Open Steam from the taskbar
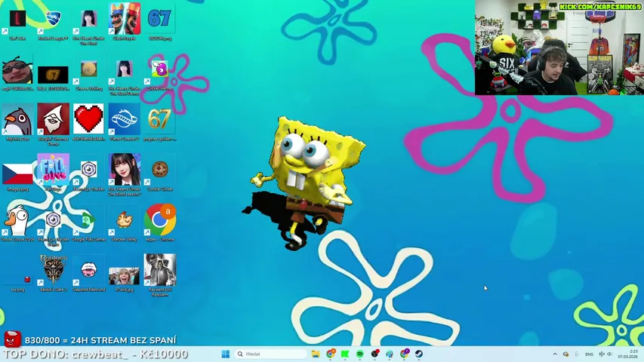 tap(419, 354)
